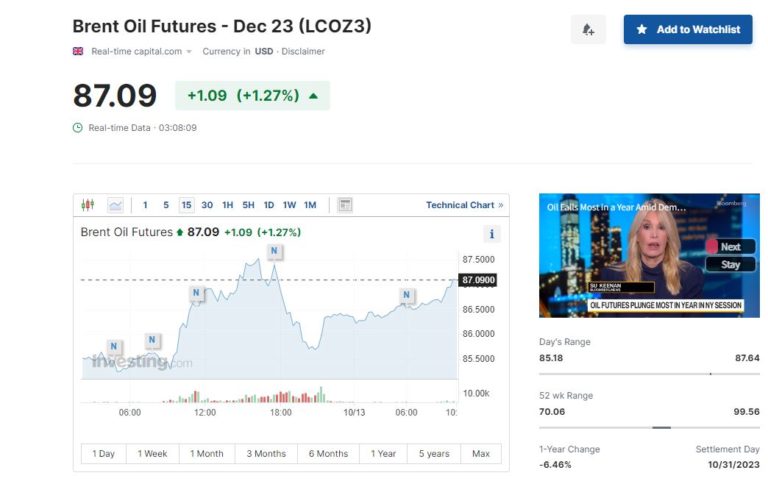The width and height of the screenshot is (768, 495).
Task: Select the 1H chart interval
Action: [228, 205]
